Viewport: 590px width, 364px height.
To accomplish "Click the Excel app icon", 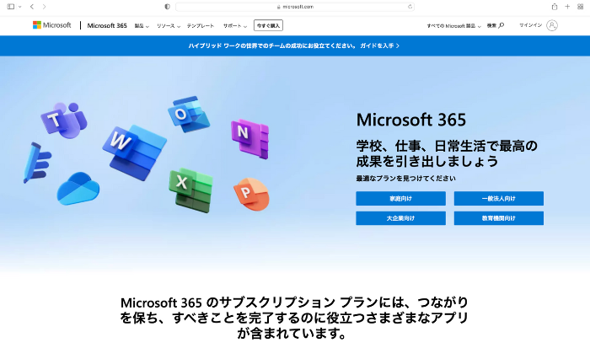I will click(x=190, y=190).
